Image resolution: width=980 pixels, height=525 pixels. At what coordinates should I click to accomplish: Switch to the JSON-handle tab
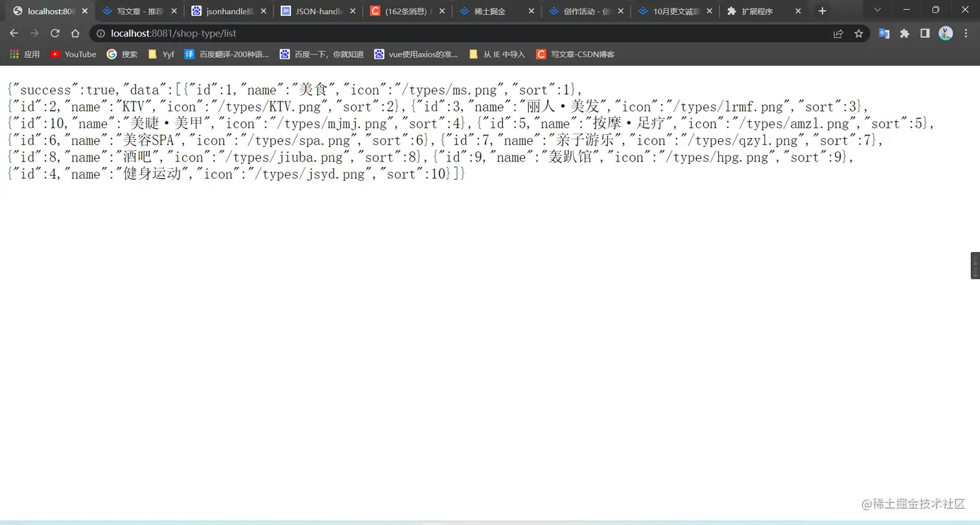(x=317, y=11)
